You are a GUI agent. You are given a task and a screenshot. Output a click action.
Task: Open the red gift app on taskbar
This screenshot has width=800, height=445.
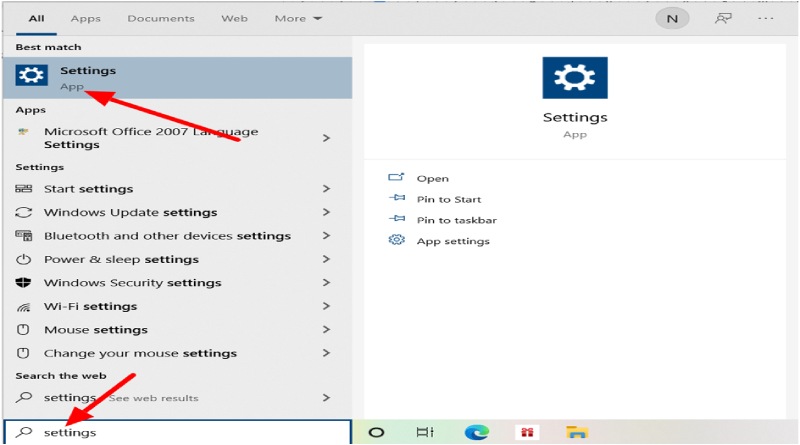527,433
